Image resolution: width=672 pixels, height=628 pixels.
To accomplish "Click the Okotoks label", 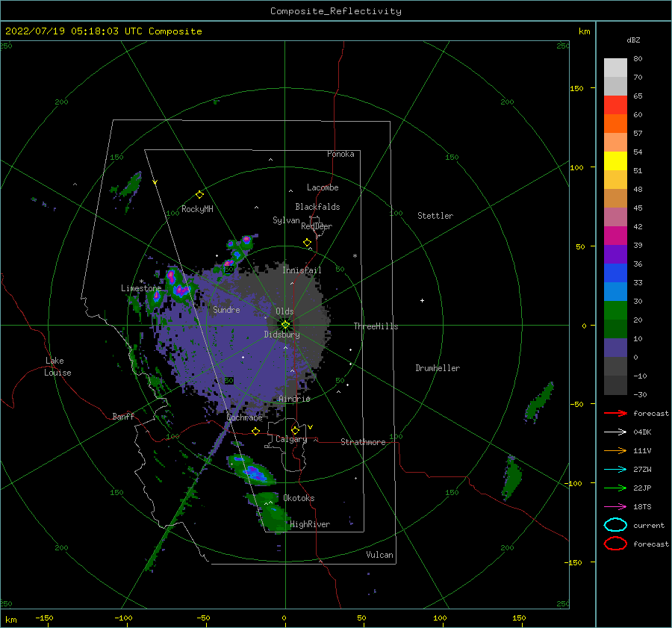I will (299, 498).
